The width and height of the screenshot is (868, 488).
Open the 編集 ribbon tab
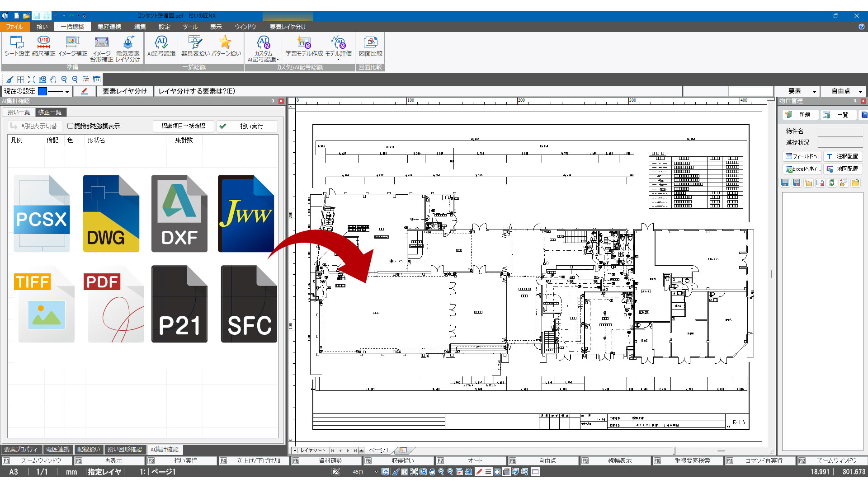tap(140, 27)
